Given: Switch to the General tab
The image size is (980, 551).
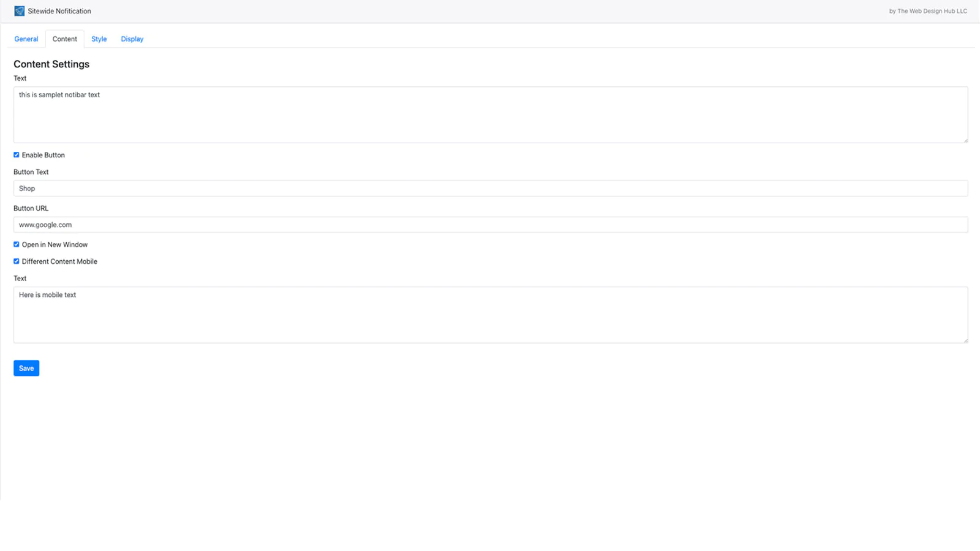Looking at the screenshot, I should pyautogui.click(x=26, y=39).
